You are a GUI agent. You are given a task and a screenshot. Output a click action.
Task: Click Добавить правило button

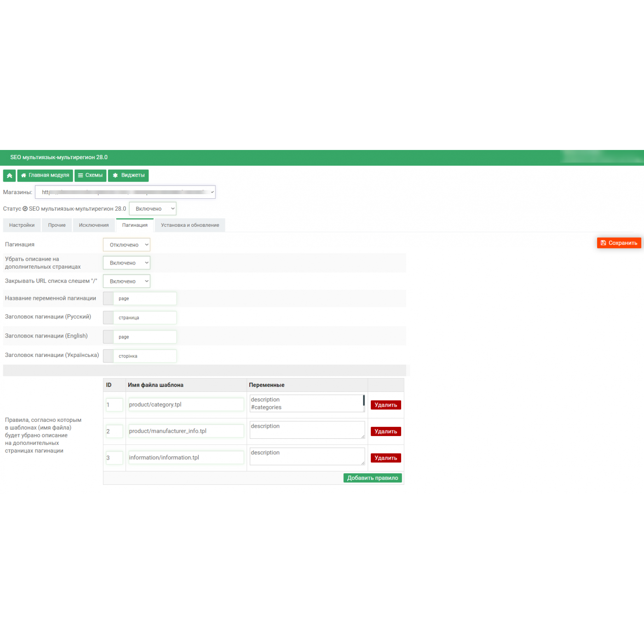pyautogui.click(x=373, y=478)
